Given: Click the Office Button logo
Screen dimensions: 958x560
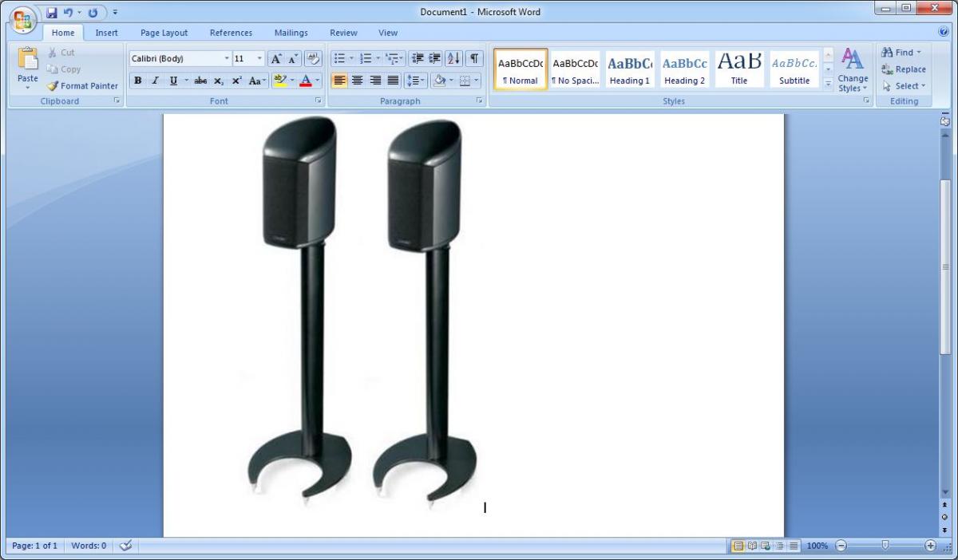Looking at the screenshot, I should click(23, 19).
